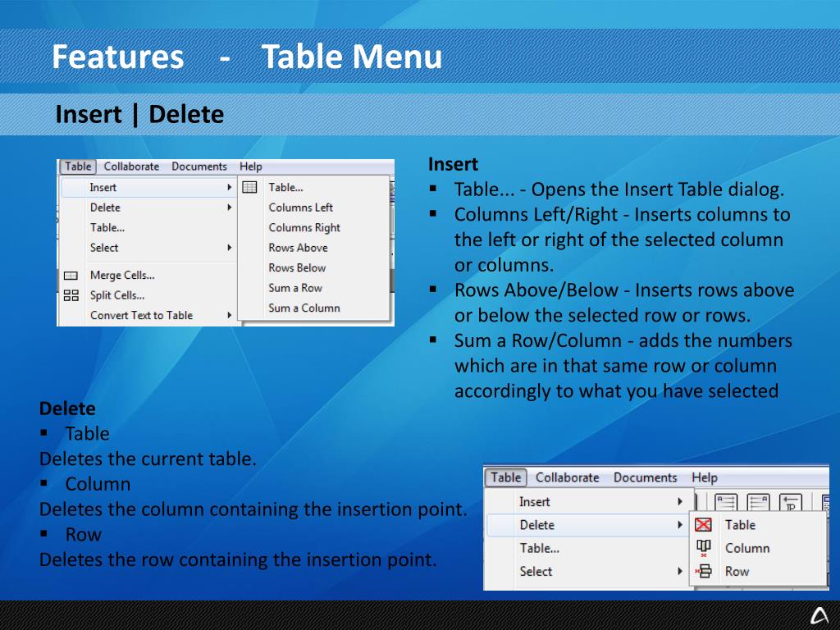Click the bold "Delete" heading above the bullets
This screenshot has width=840, height=630.
[67, 409]
